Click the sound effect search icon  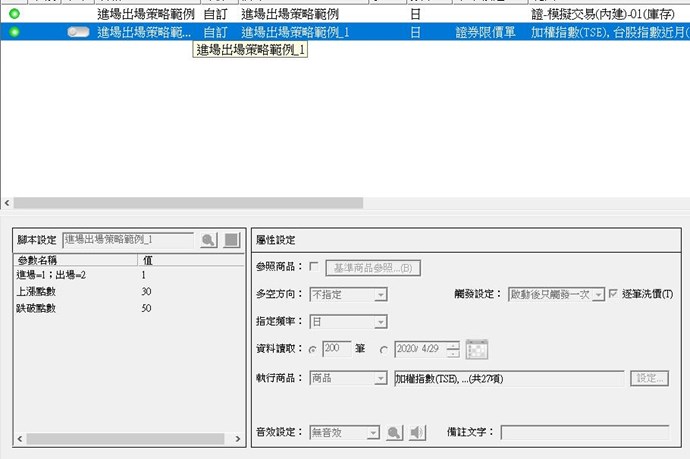[x=395, y=433]
